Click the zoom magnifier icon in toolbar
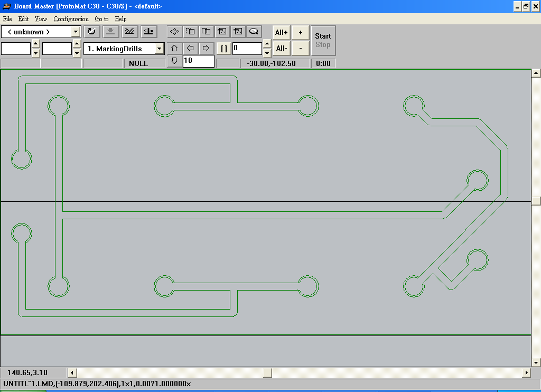This screenshot has height=392, width=541. 254,32
